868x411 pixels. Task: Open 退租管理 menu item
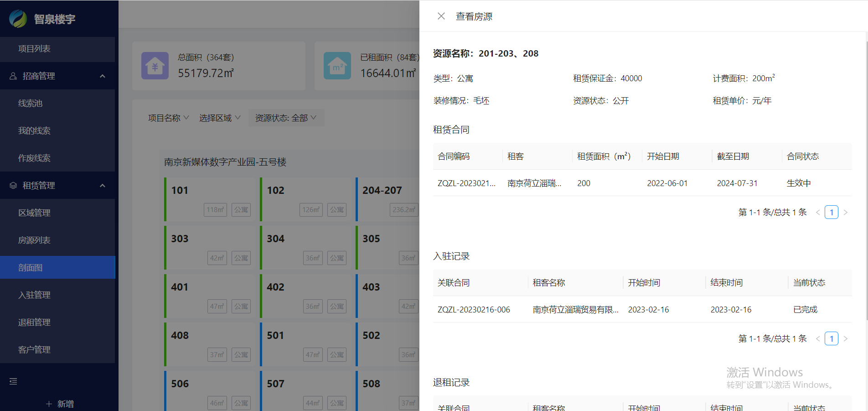coord(57,323)
